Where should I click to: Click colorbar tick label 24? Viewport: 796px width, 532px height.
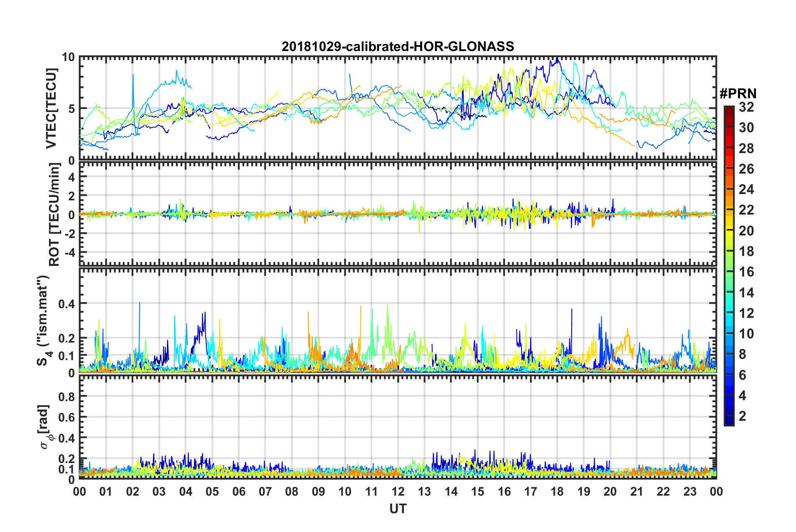click(746, 189)
